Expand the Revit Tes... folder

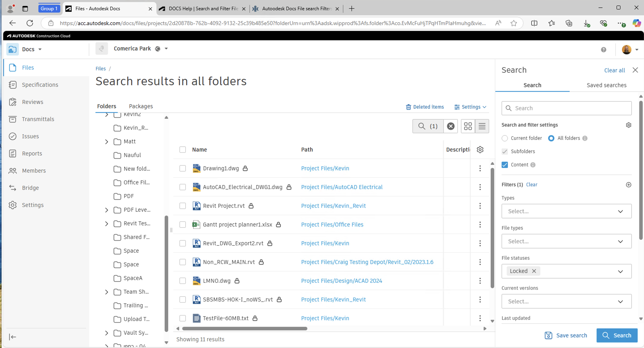107,224
